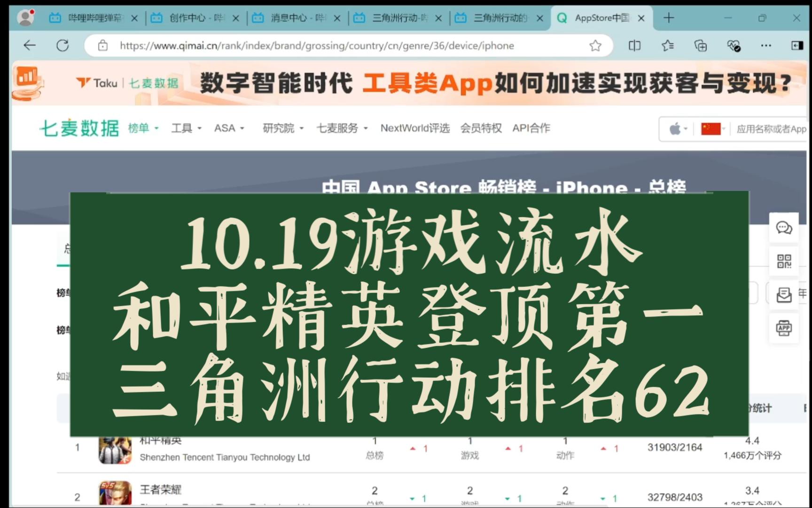Reload the page with refresh icon
Screen dimensions: 812x508
click(62, 45)
